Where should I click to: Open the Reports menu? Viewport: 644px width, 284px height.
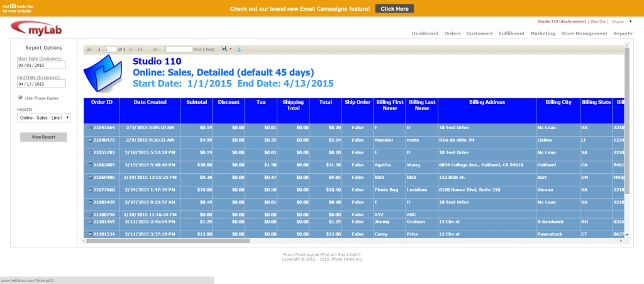(623, 34)
